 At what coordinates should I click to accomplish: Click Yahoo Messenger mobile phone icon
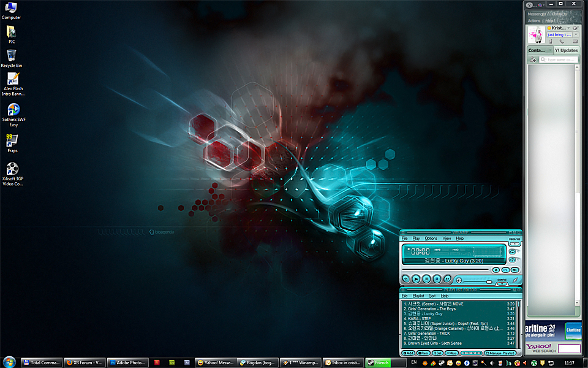(551, 41)
